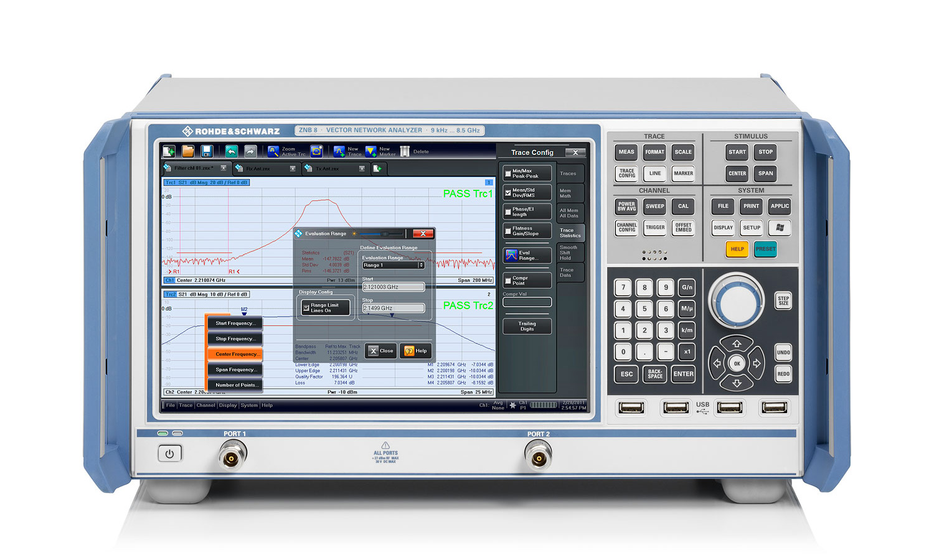Open the Smooth Shift Hold side tab
Viewport: 934px width, 560px height.
(x=570, y=253)
